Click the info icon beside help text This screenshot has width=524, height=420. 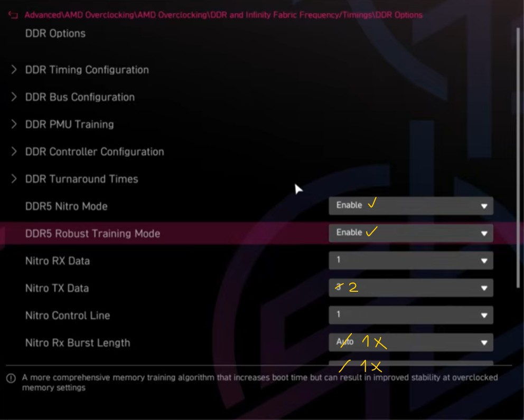click(x=11, y=378)
